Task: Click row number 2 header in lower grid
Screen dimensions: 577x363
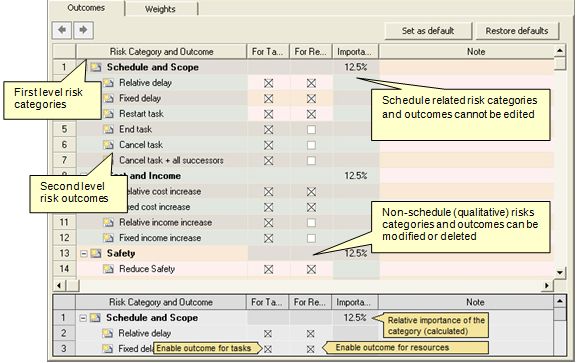Action: [x=64, y=333]
